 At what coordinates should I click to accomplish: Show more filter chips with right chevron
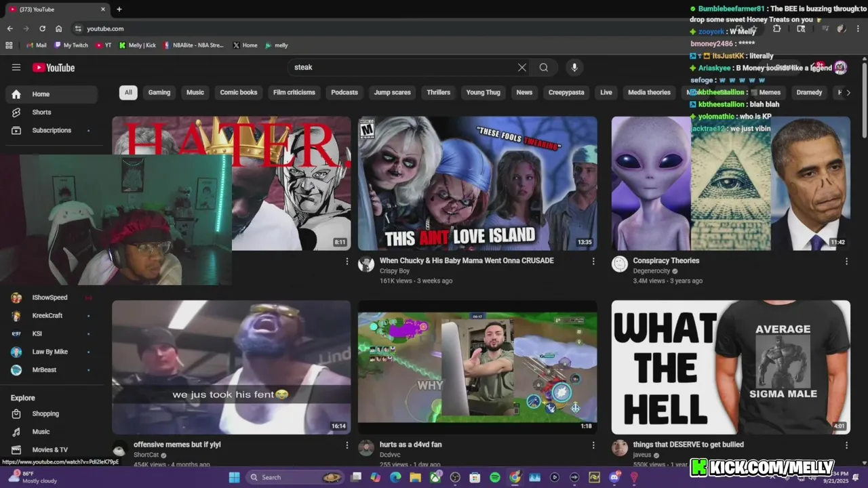coord(848,92)
